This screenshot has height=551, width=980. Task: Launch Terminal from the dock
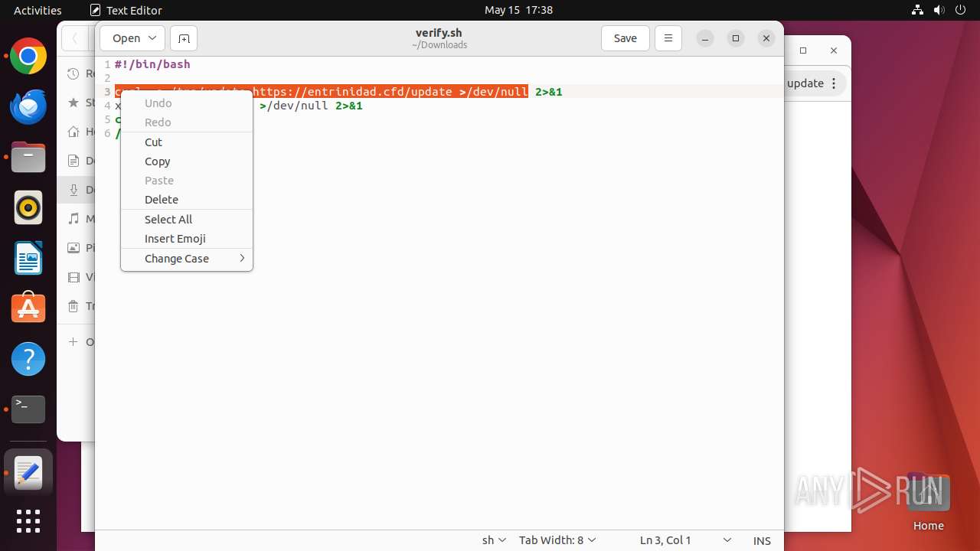28,409
